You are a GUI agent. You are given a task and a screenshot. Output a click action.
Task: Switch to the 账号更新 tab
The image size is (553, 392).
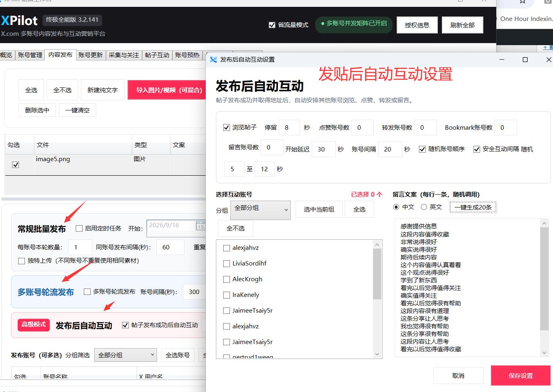coord(91,55)
